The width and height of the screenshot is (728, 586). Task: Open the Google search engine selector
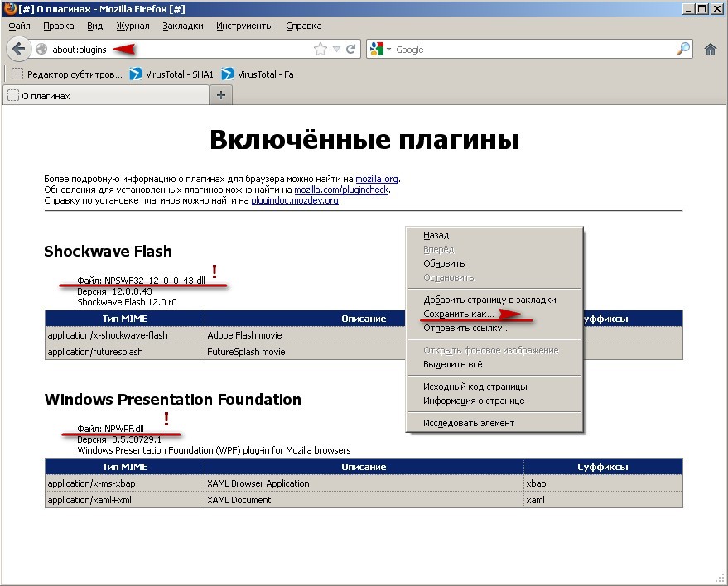click(381, 49)
